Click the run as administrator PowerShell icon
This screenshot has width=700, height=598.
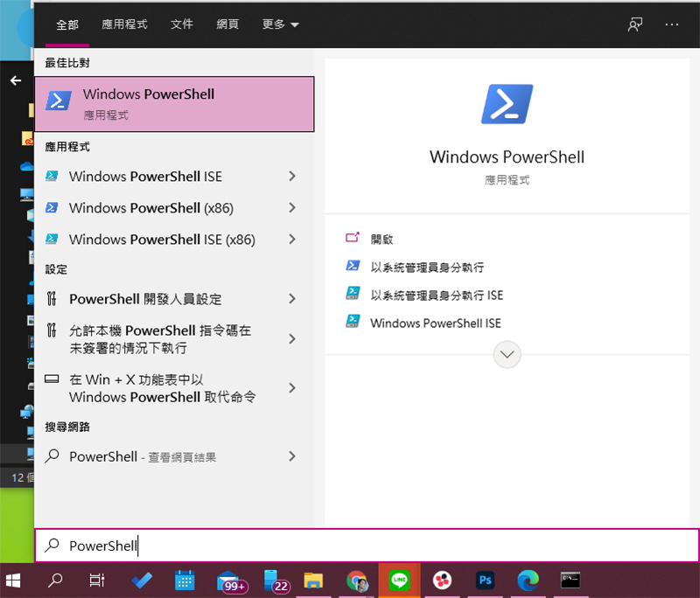point(353,266)
